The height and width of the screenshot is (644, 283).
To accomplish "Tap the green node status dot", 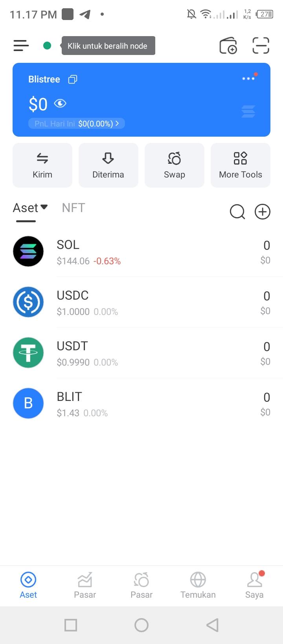I will pyautogui.click(x=47, y=46).
